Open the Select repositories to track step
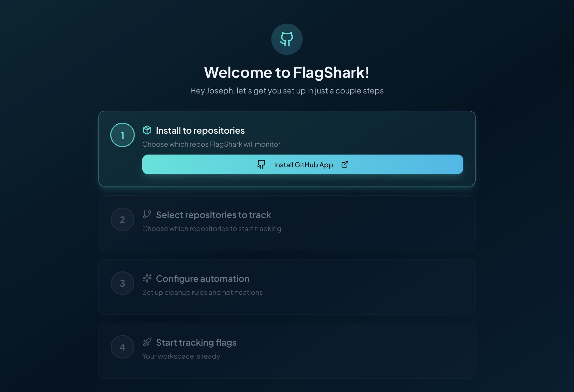Viewport: 574px width, 392px height. click(x=213, y=215)
